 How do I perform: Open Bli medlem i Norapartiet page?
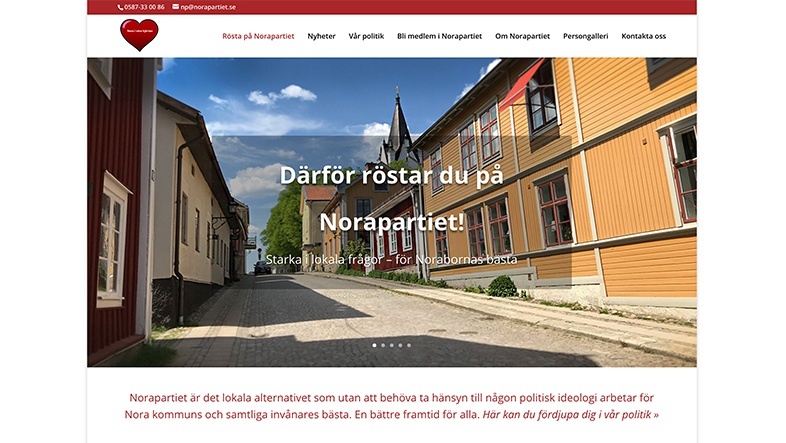440,36
